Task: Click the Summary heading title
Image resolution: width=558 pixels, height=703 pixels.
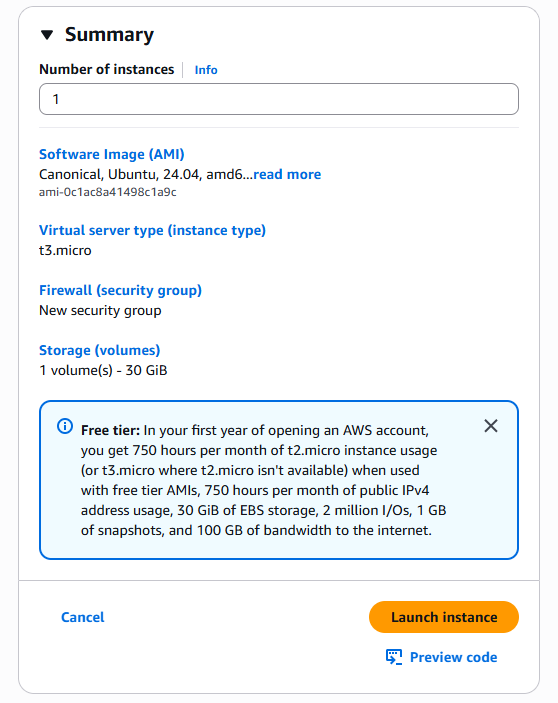Action: [x=109, y=35]
